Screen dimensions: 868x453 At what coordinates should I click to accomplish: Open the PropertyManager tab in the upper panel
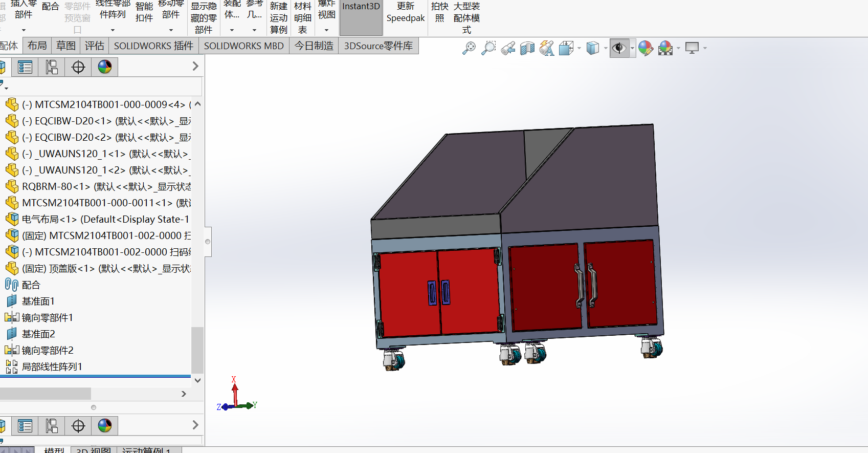pyautogui.click(x=25, y=67)
